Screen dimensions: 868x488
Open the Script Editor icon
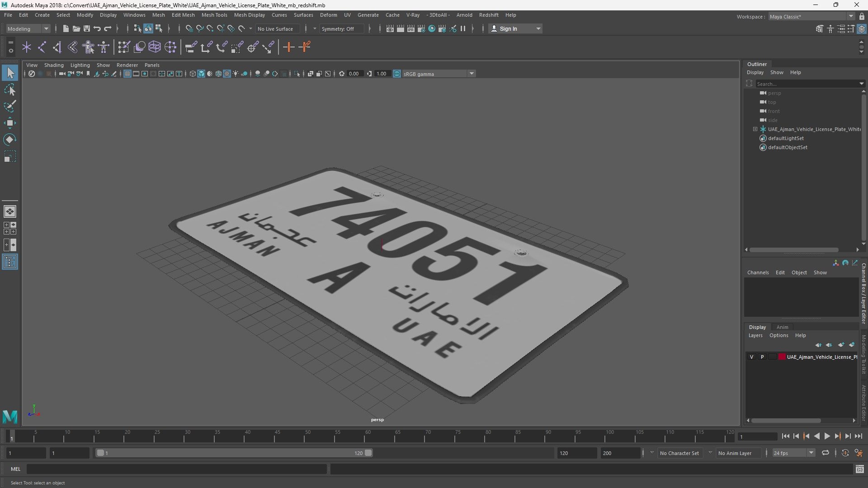859,469
